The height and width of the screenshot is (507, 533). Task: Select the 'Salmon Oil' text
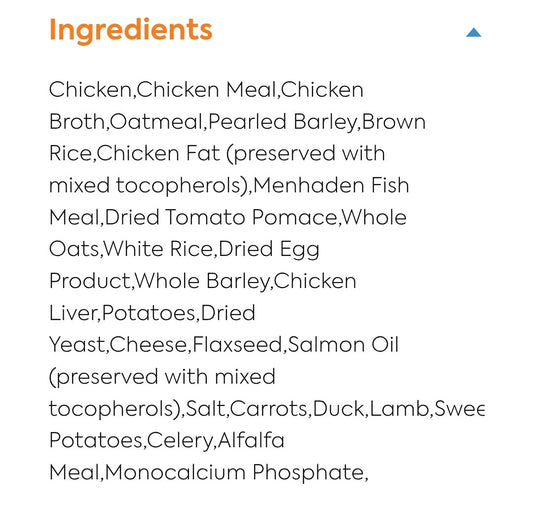pyautogui.click(x=343, y=345)
